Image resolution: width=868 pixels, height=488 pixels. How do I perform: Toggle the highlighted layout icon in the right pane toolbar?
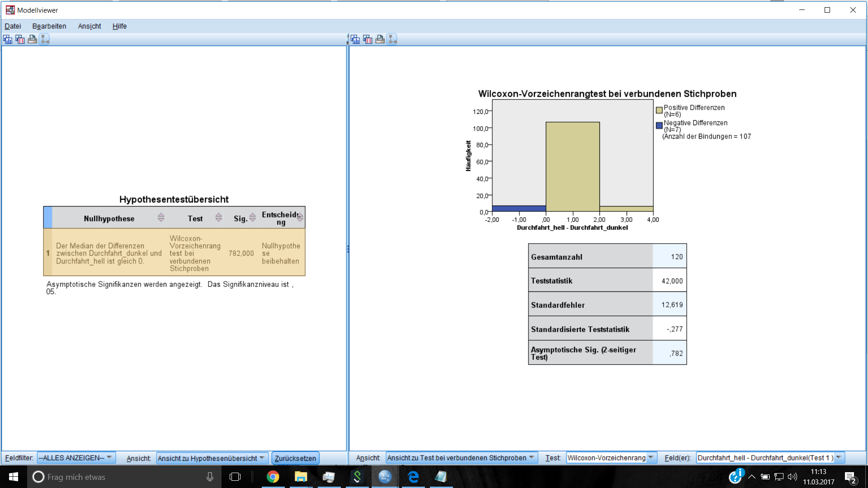click(x=392, y=39)
